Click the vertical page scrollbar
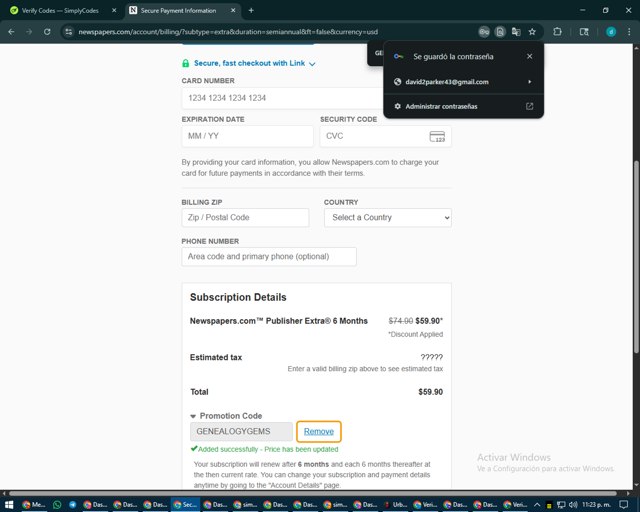 point(636,257)
